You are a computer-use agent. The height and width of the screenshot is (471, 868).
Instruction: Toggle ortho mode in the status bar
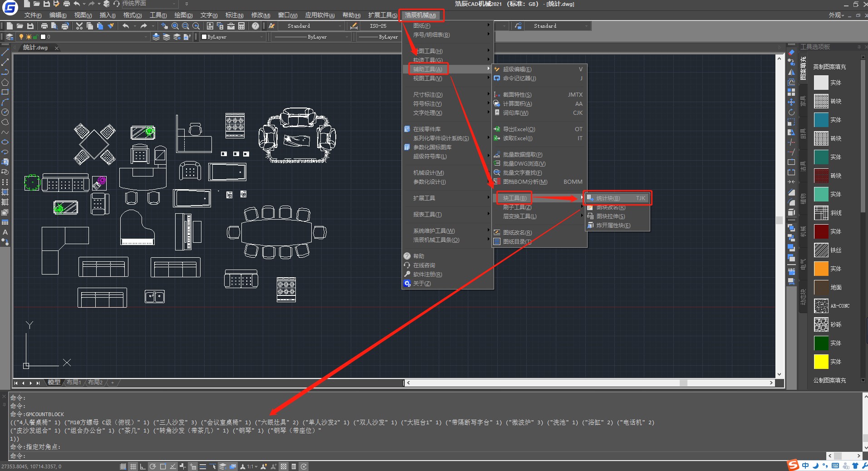[x=142, y=466]
